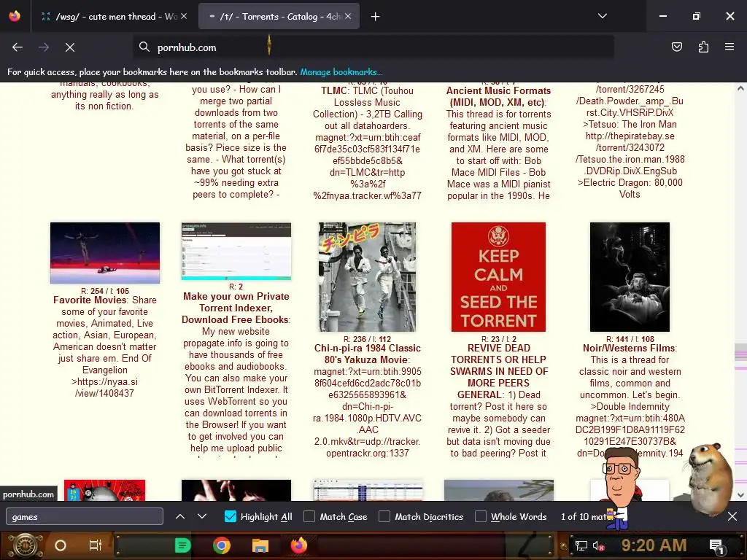Enable the Match Diacritics checkbox
Viewport: 747px width, 560px height.
pyautogui.click(x=384, y=517)
